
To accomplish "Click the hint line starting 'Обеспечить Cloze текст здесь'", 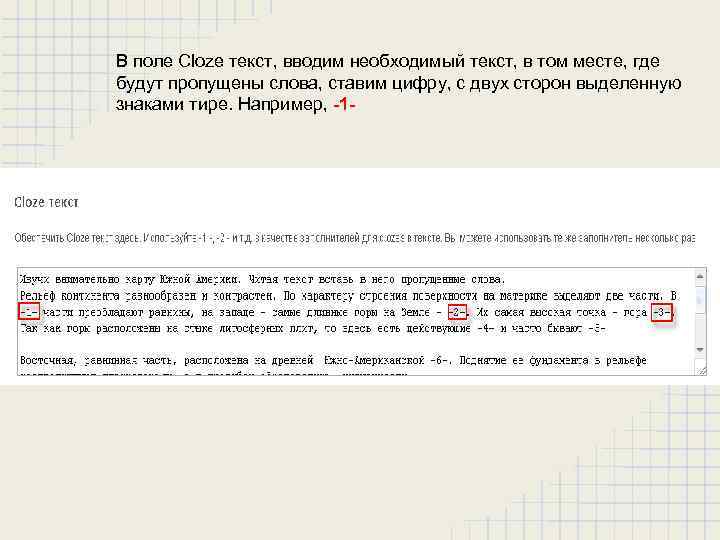I will tap(354, 238).
